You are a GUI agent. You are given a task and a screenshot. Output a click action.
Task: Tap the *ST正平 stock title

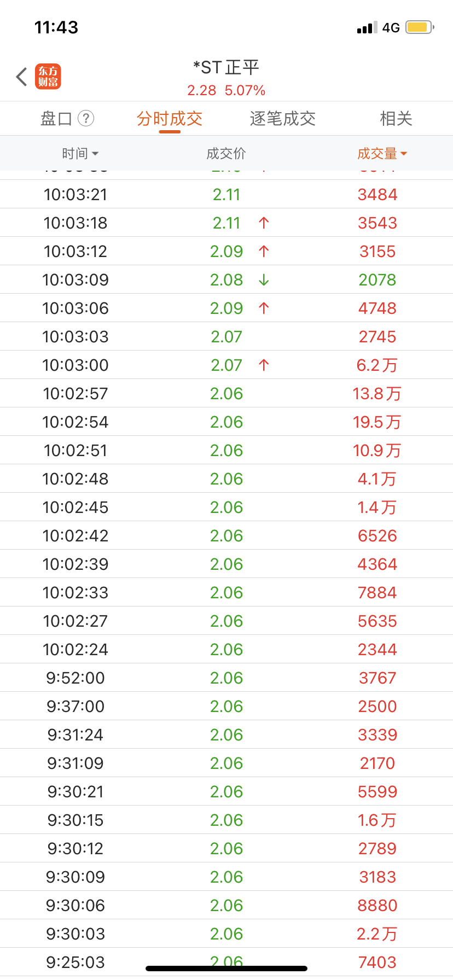226,67
